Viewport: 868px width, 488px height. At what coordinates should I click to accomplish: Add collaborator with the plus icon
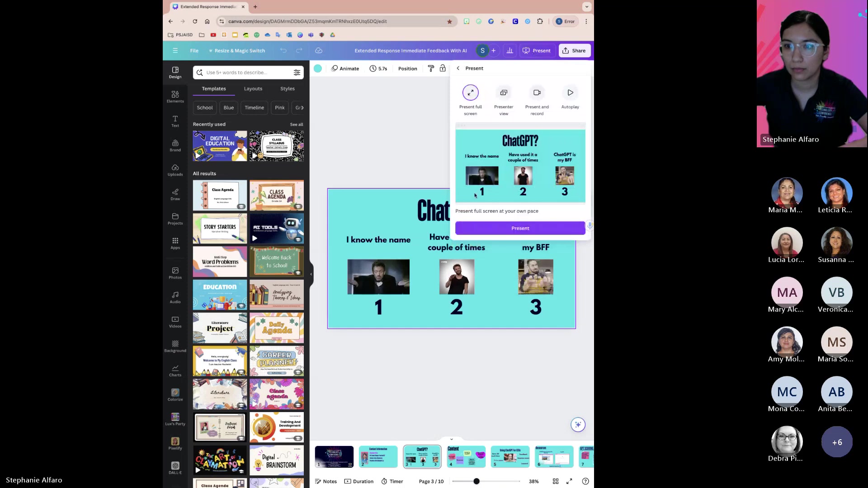click(494, 51)
